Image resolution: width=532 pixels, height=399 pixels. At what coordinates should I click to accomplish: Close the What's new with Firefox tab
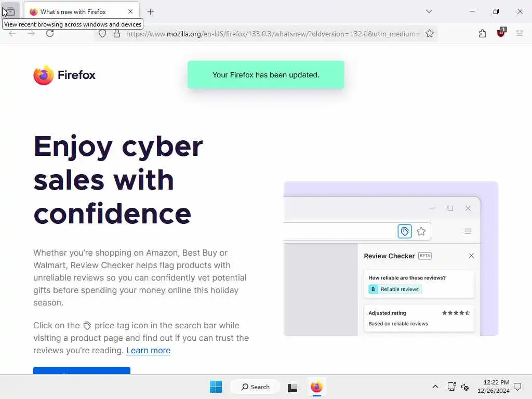[130, 11]
